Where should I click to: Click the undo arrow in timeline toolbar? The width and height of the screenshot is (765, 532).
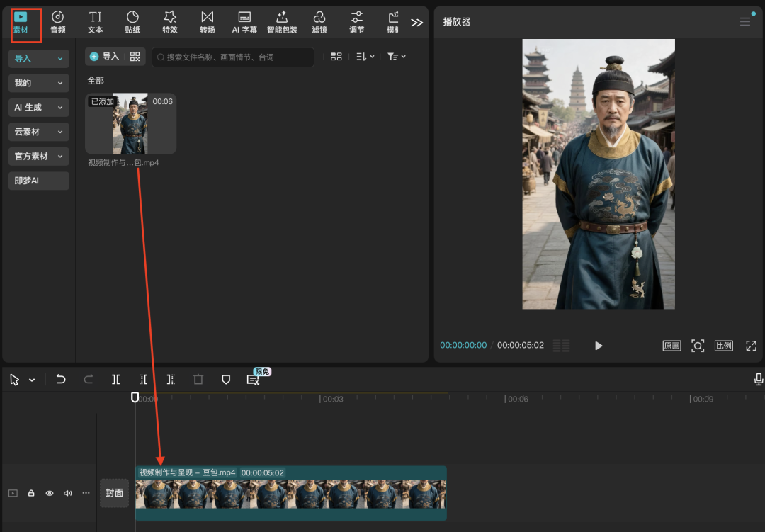(x=61, y=380)
